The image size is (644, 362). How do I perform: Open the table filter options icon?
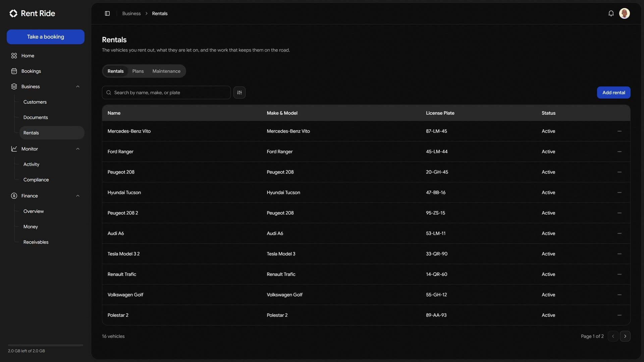239,93
